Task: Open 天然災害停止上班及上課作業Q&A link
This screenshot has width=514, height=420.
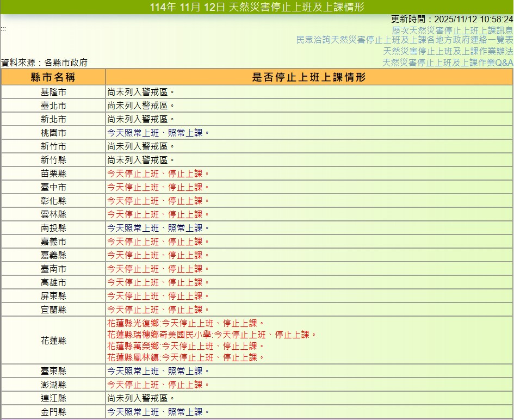Action: (x=447, y=63)
